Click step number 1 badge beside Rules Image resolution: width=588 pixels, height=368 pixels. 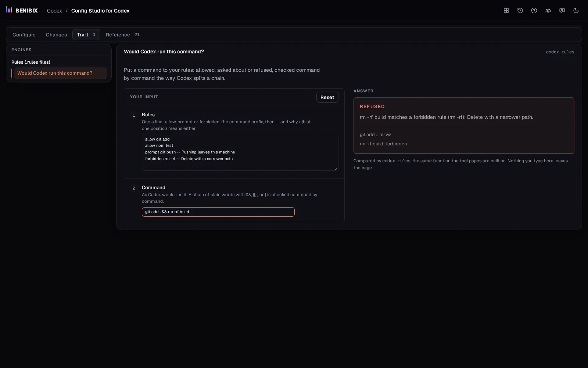(134, 115)
